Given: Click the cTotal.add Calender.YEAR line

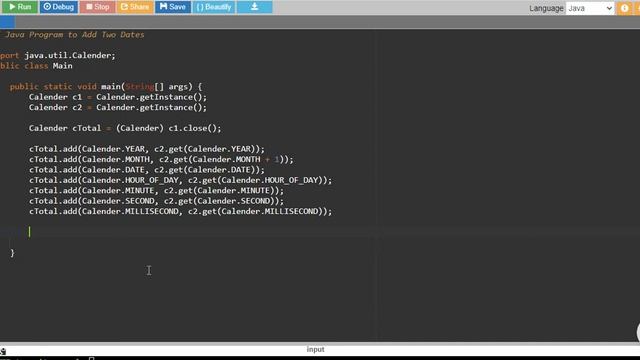Looking at the screenshot, I should click(x=147, y=149).
